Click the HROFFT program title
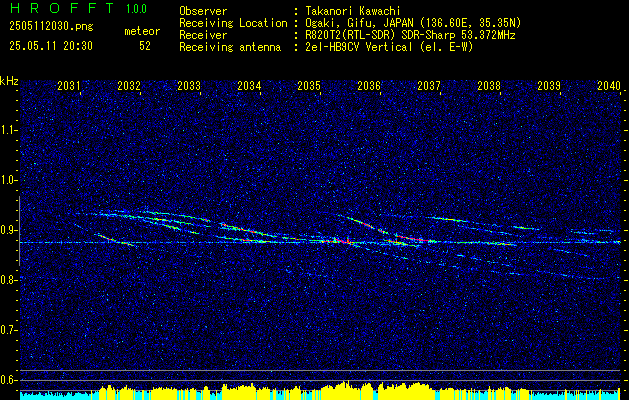The width and height of the screenshot is (629, 400). [x=62, y=8]
